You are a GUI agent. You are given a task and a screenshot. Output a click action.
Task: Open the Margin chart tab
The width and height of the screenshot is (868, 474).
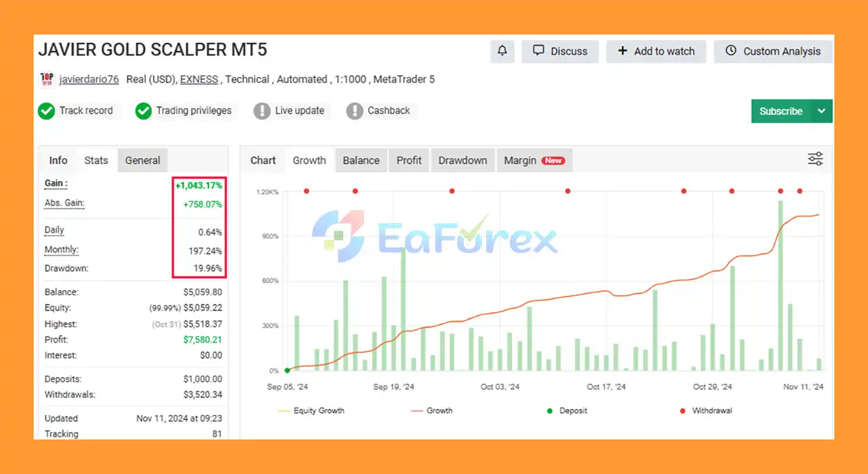click(534, 161)
